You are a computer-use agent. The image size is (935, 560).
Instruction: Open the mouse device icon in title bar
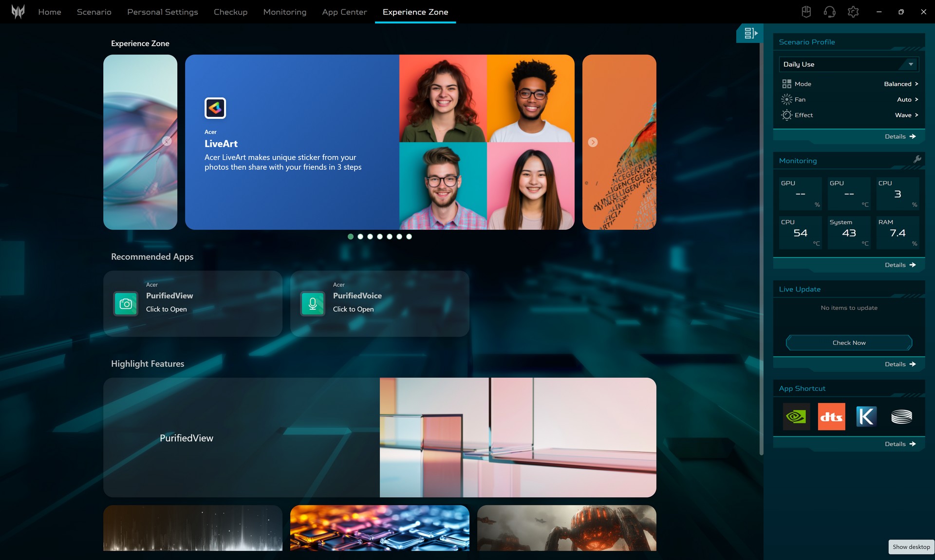(x=806, y=12)
